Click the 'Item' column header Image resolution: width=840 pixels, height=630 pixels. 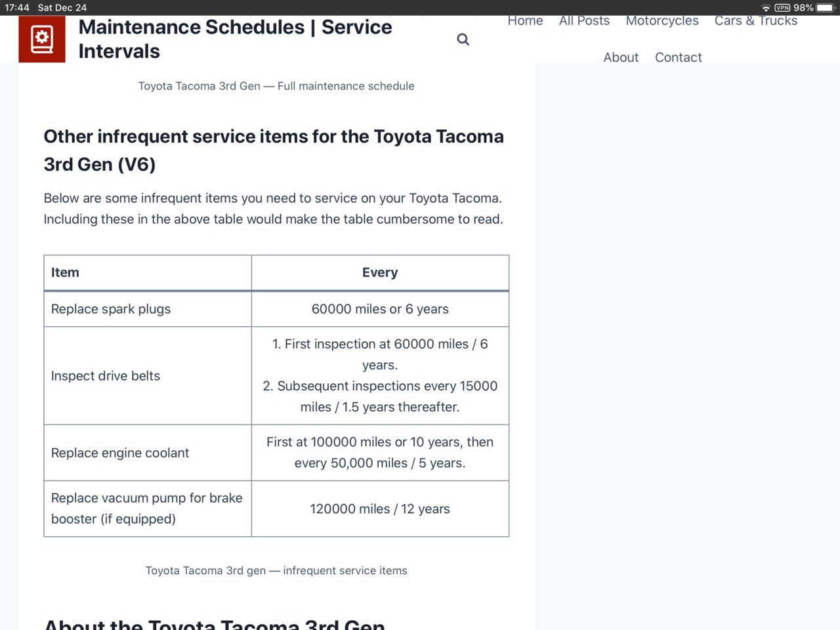point(148,272)
